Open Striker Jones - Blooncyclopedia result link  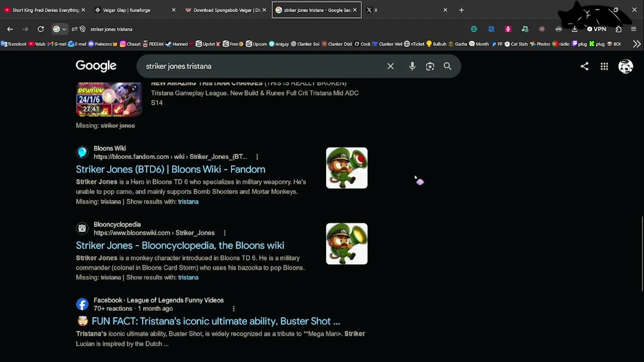point(180,245)
